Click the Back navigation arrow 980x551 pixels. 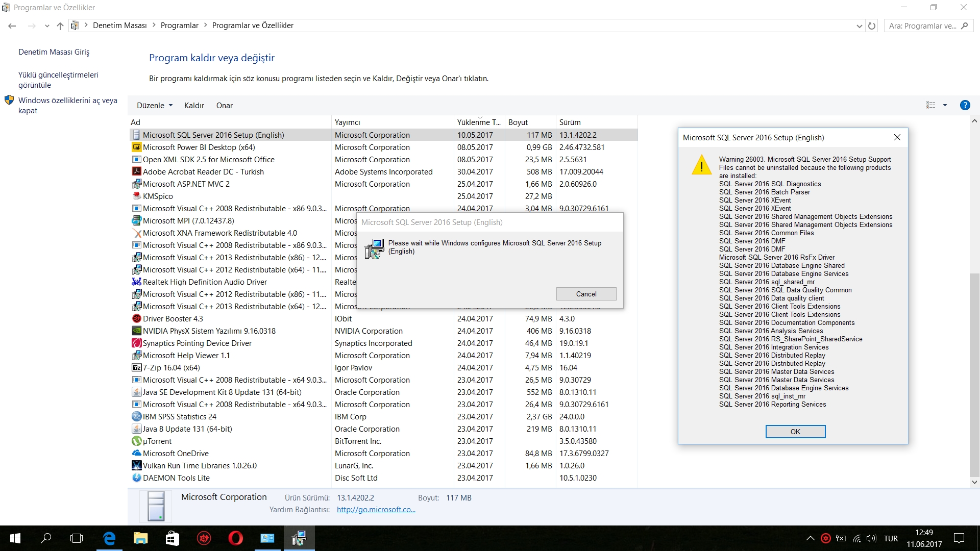(12, 26)
